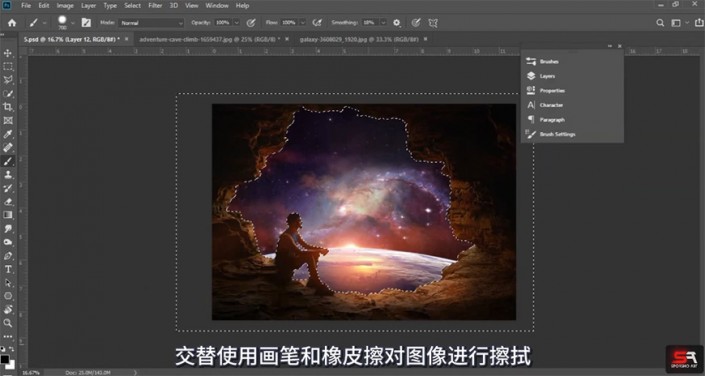Toggle pressure for opacity button
The image size is (705, 376).
click(251, 22)
